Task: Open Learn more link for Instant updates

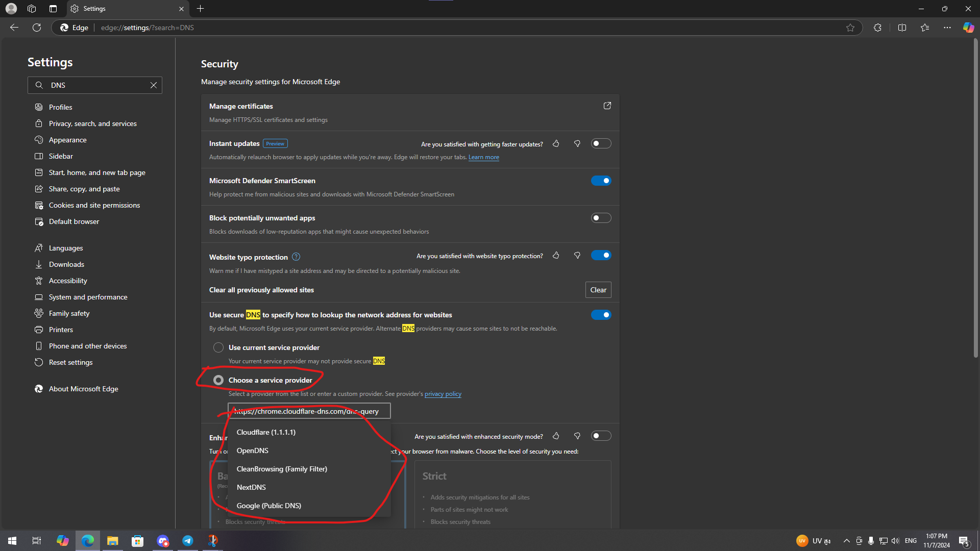Action: click(483, 157)
